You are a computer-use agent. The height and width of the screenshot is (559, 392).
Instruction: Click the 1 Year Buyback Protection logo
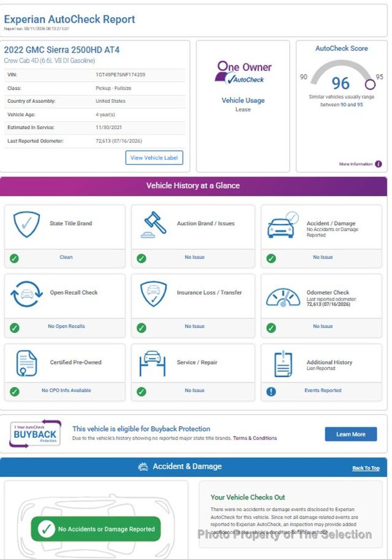coord(35,433)
